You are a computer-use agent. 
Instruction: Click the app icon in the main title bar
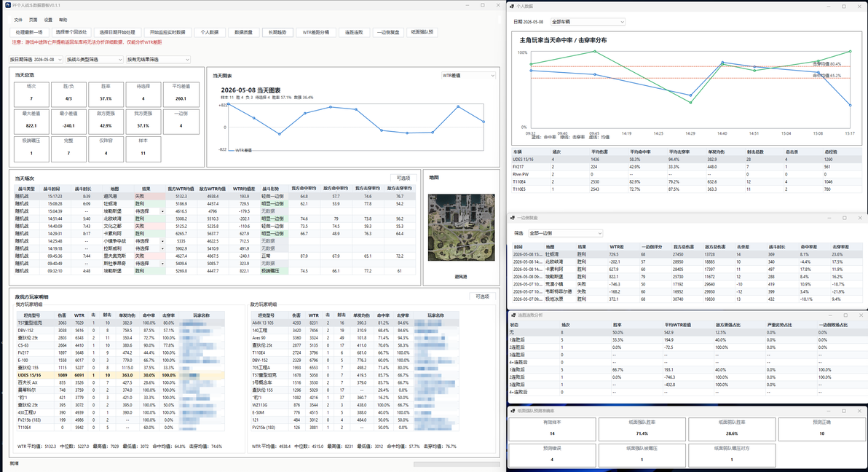click(8, 5)
